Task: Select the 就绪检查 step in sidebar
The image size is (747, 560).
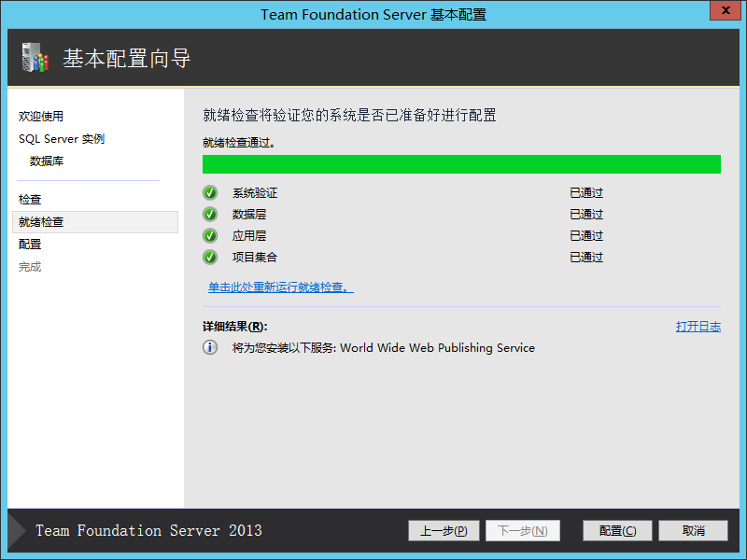Action: (95, 222)
